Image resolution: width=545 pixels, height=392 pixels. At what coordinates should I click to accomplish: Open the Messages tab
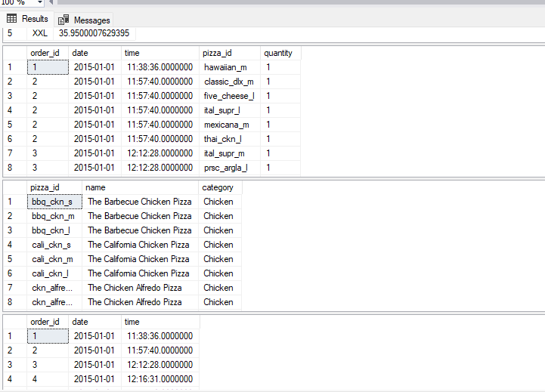coord(84,20)
